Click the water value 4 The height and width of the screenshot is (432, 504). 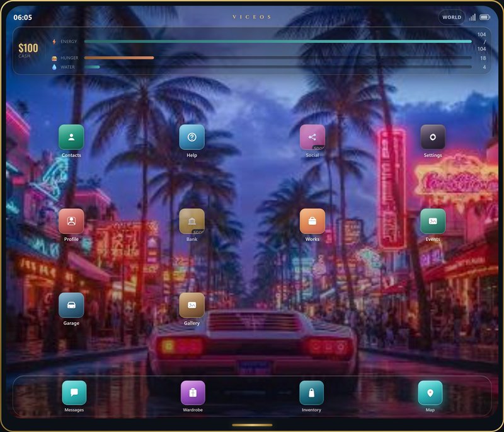click(484, 67)
